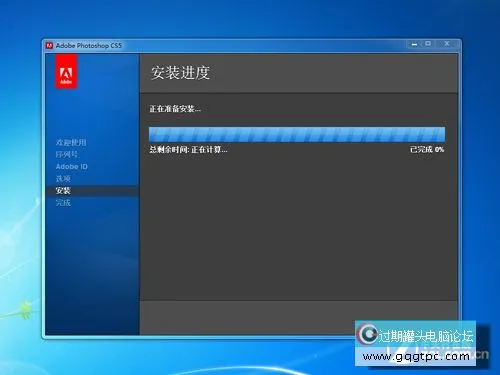Select the highlighted 安装 step
This screenshot has height=375, width=500.
click(x=92, y=191)
